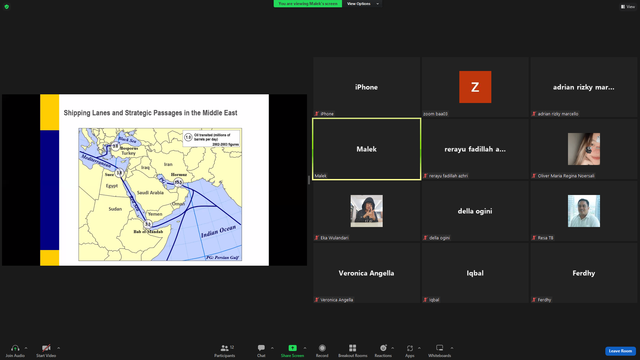Click muted mic icon beside della ogini label

pyautogui.click(x=425, y=238)
